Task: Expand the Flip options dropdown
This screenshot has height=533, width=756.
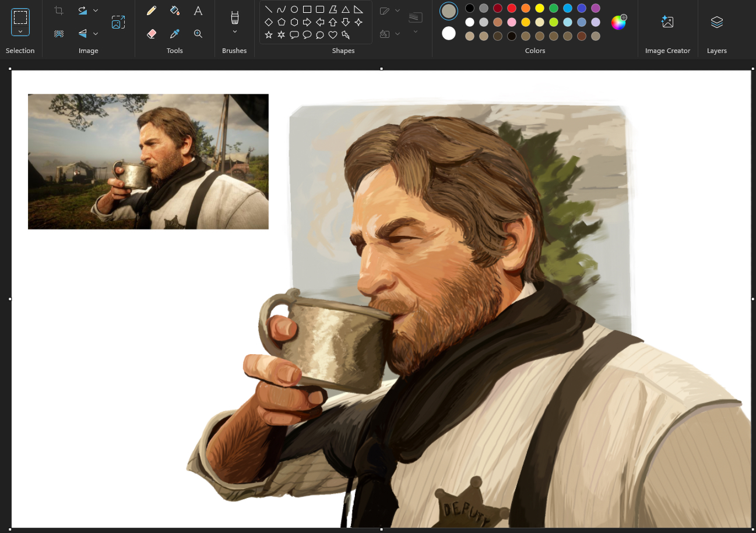Action: coord(96,34)
